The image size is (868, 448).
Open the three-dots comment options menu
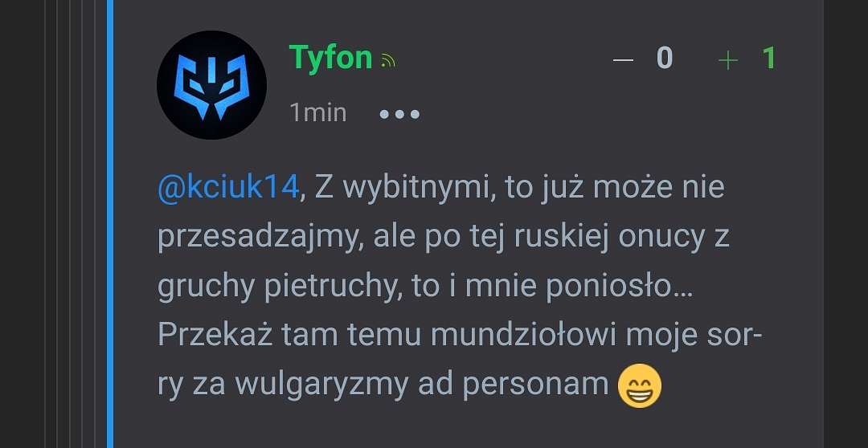pyautogui.click(x=399, y=115)
